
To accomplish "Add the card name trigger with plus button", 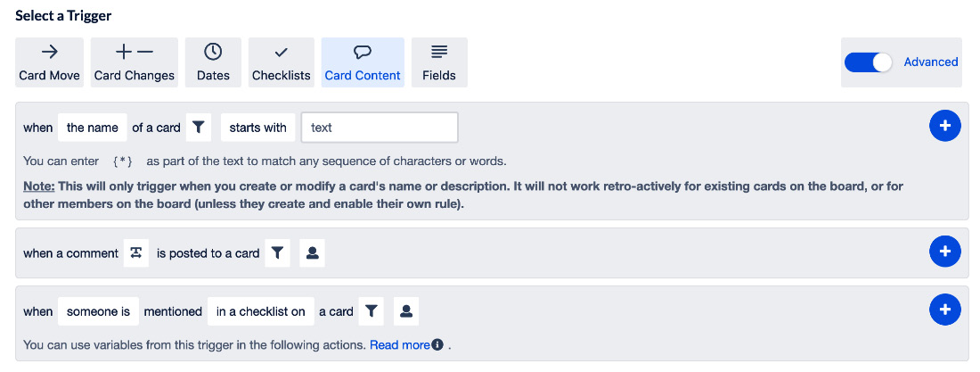I will [945, 126].
